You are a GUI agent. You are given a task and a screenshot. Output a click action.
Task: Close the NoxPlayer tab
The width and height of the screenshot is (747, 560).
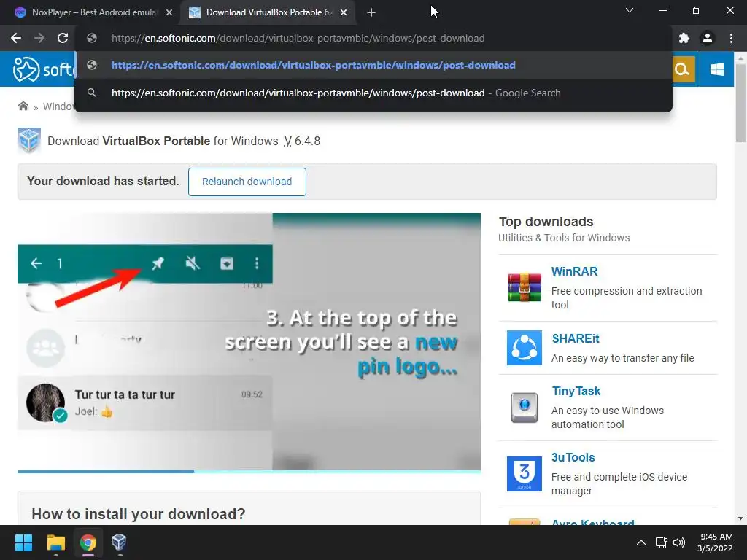click(x=169, y=12)
